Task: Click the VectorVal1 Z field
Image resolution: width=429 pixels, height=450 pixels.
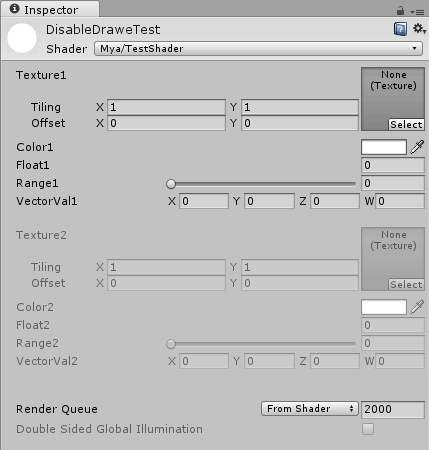Action: coord(335,201)
